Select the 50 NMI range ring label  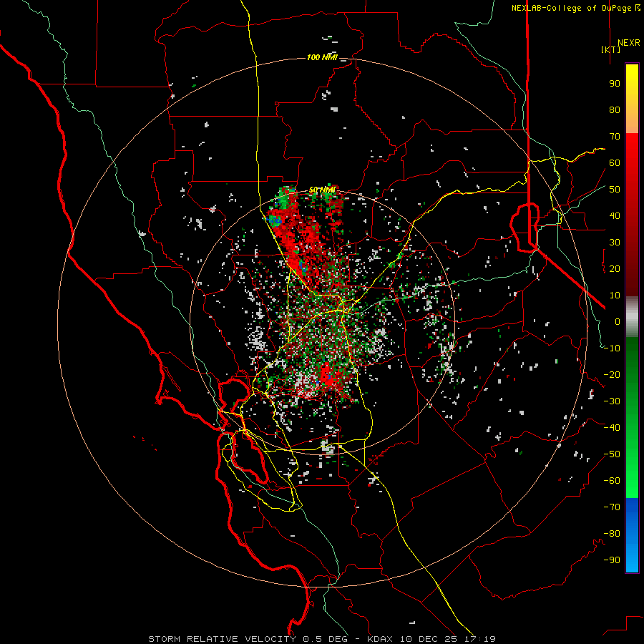pos(322,190)
